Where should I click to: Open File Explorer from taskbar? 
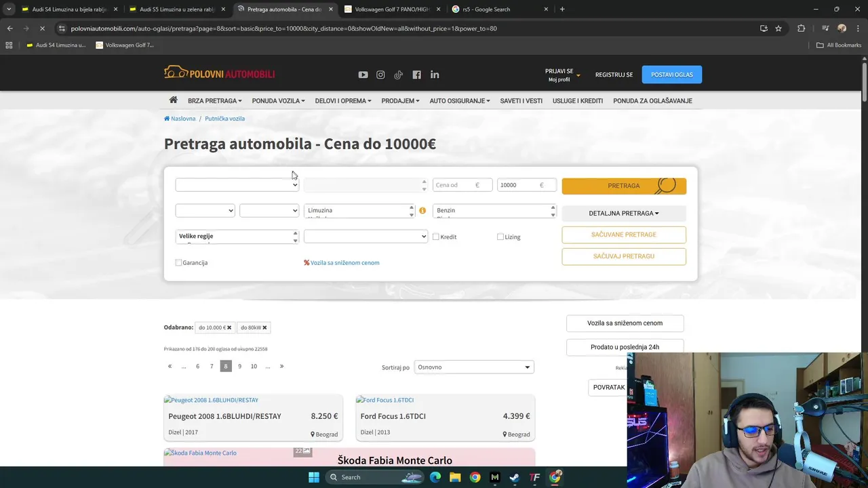coord(455,477)
